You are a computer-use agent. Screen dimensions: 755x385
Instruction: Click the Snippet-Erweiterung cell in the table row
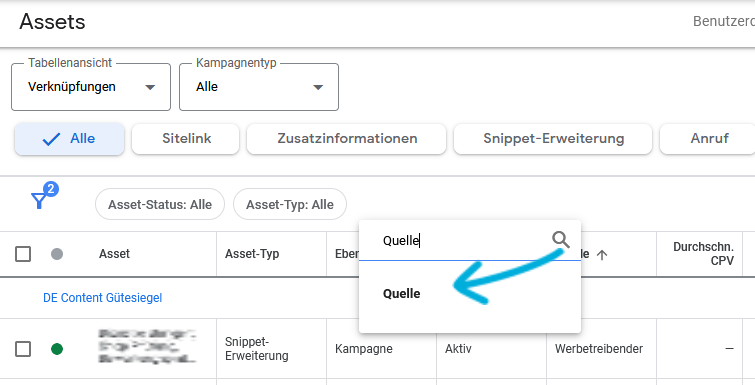pyautogui.click(x=257, y=348)
